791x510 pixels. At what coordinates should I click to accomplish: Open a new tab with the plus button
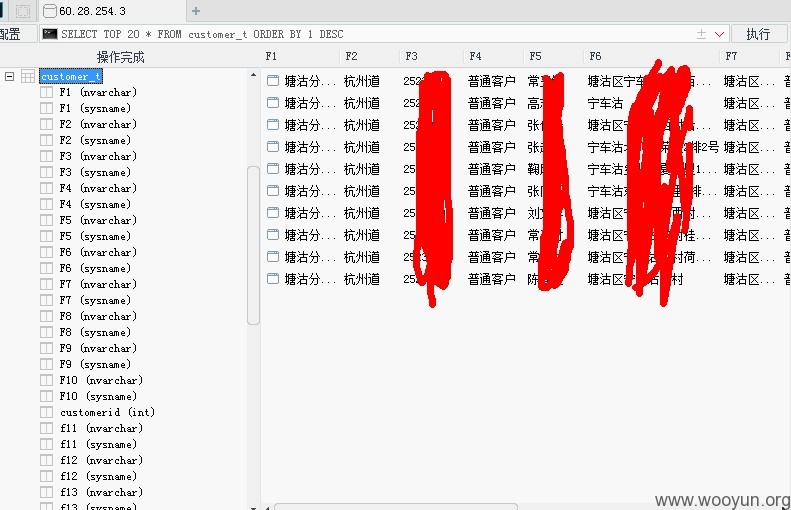pyautogui.click(x=196, y=11)
